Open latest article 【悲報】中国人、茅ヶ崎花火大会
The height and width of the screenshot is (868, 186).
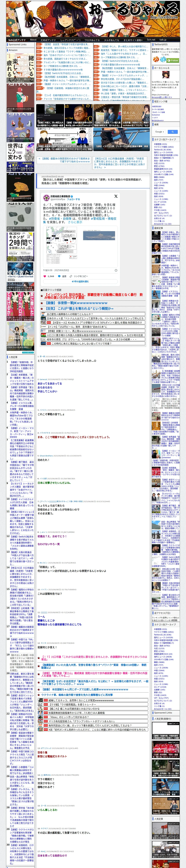[165, 237]
